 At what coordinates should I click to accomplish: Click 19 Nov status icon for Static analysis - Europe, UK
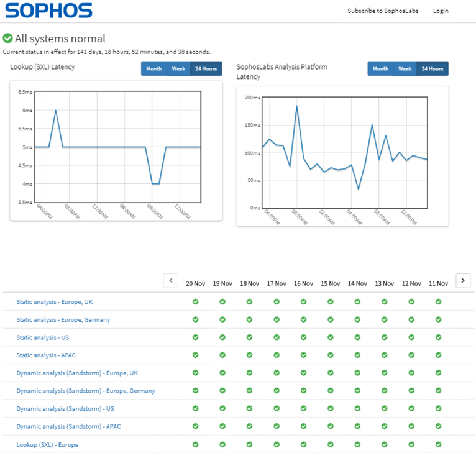coord(222,301)
